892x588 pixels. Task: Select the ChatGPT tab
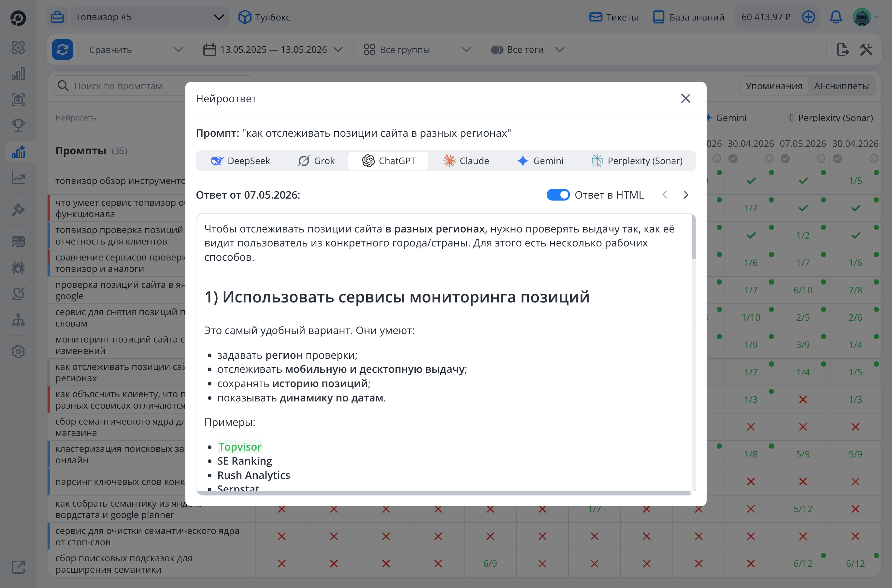(x=388, y=161)
